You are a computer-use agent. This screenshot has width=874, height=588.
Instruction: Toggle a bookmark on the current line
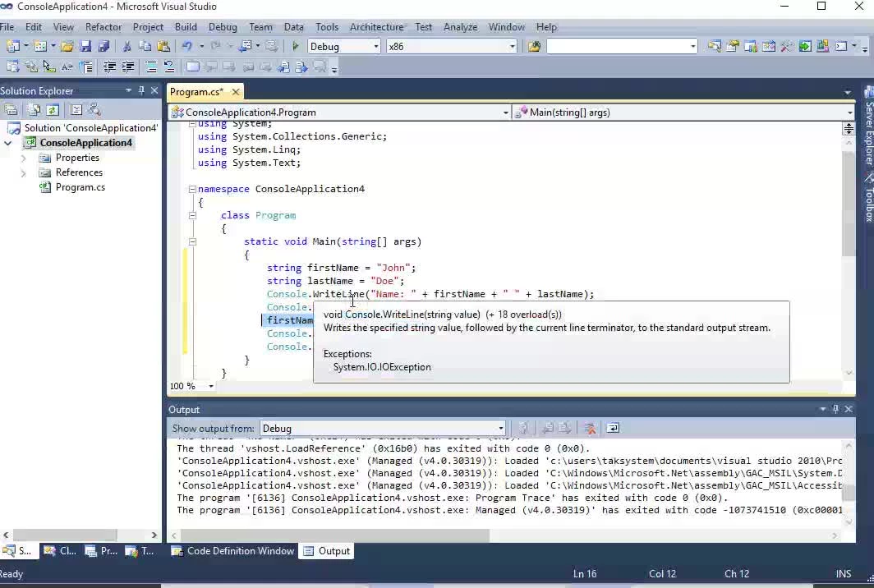click(x=192, y=67)
